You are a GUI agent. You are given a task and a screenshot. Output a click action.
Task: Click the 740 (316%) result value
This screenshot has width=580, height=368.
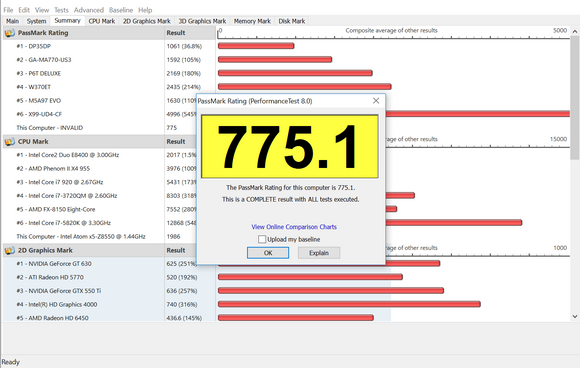tap(182, 305)
